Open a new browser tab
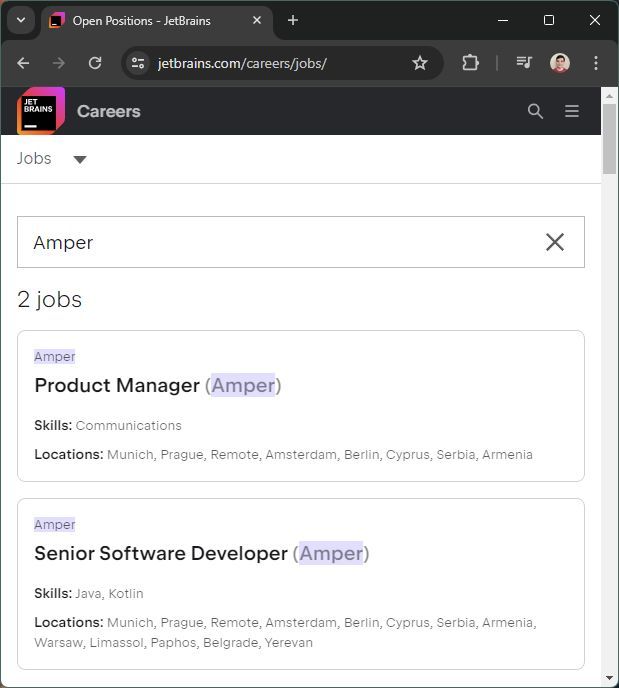 293,20
